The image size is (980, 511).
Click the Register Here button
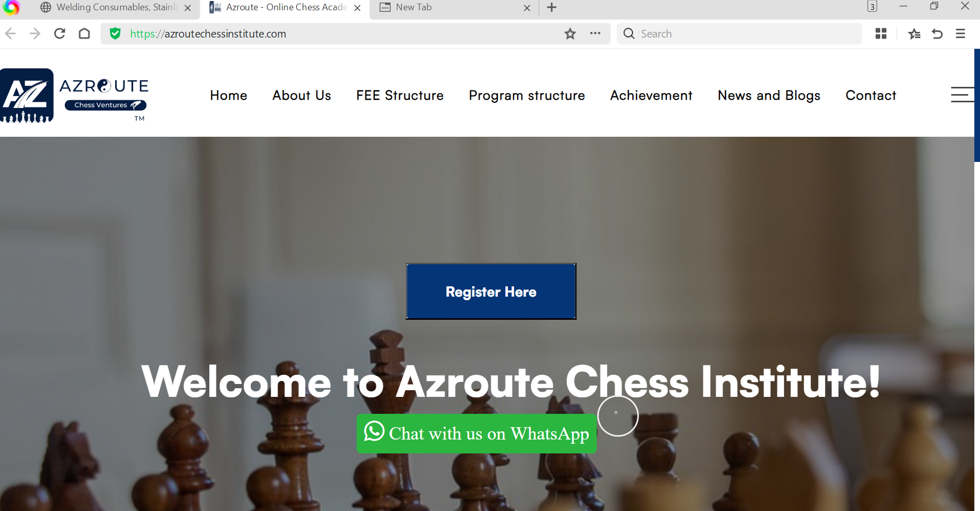point(491,291)
